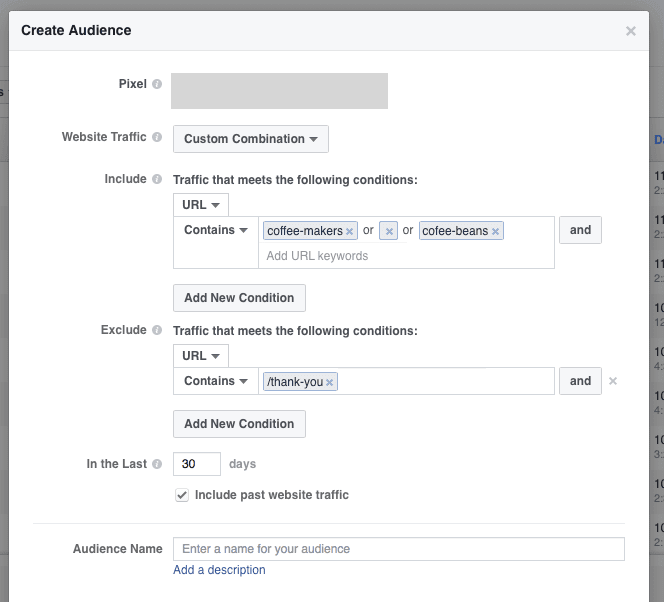Click the Add a description link
The width and height of the screenshot is (664, 602).
tap(219, 570)
